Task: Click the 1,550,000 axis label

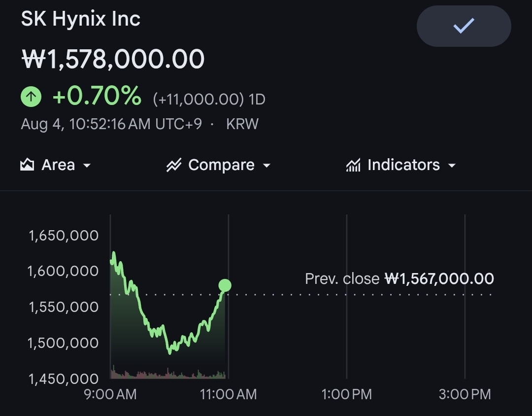Action: click(64, 307)
